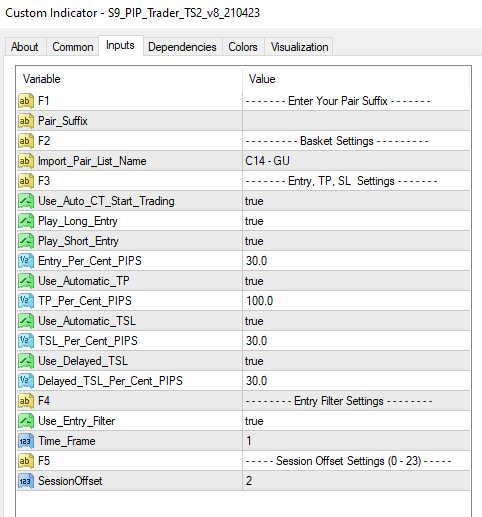Select the Inputs tab
Image resolution: width=482 pixels, height=517 pixels.
120,45
